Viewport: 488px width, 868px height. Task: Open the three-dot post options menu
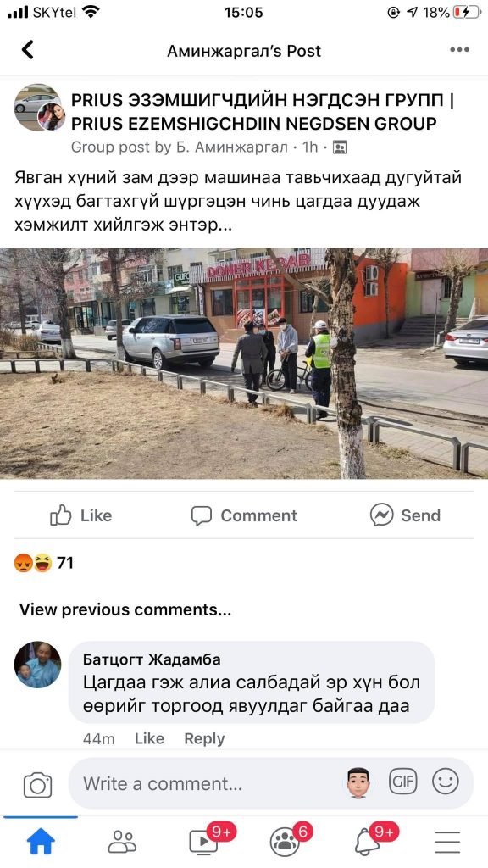tap(459, 50)
